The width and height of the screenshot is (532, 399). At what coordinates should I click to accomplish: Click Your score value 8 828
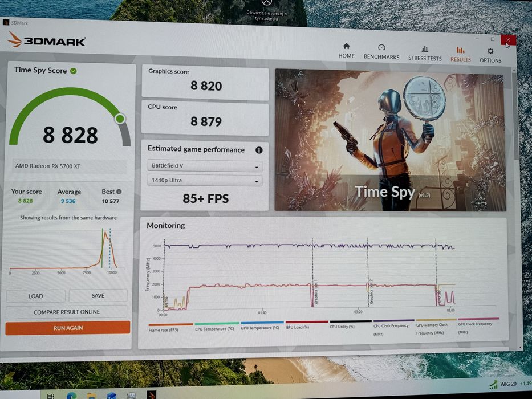click(x=26, y=201)
